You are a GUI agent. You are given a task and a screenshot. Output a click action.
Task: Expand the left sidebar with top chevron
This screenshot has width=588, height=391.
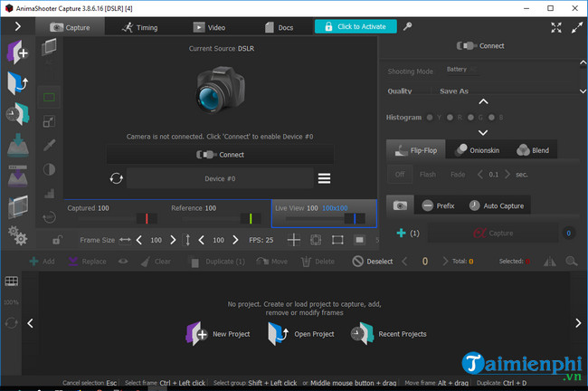pos(17,26)
